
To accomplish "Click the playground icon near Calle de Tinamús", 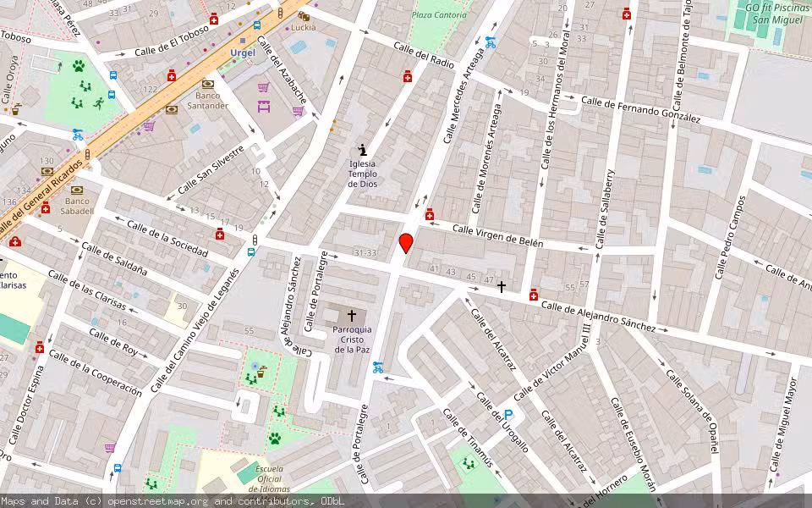I will click(x=469, y=463).
